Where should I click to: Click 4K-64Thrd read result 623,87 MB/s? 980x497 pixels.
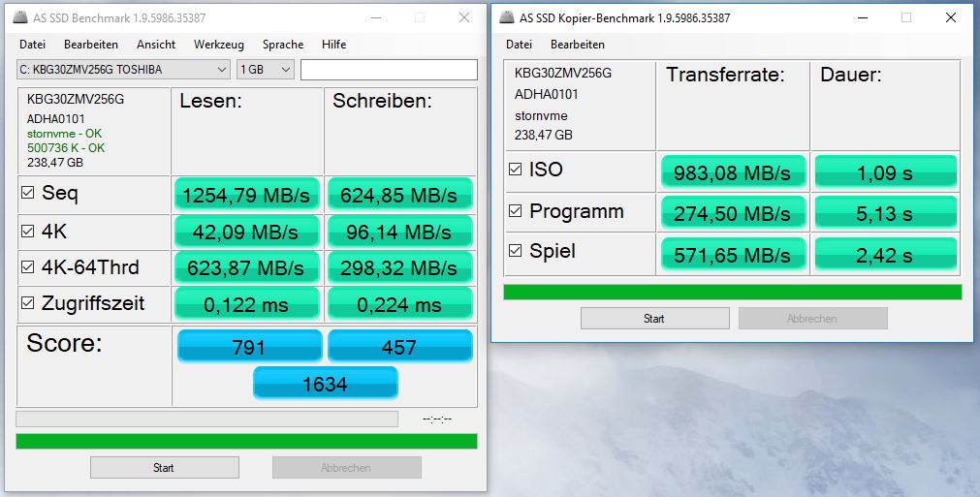click(x=247, y=267)
